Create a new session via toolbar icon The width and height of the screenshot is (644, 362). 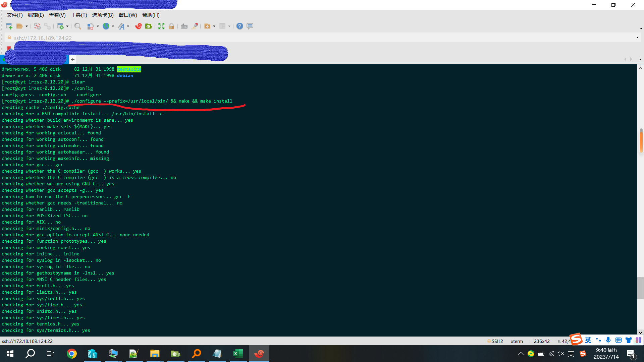[9, 26]
